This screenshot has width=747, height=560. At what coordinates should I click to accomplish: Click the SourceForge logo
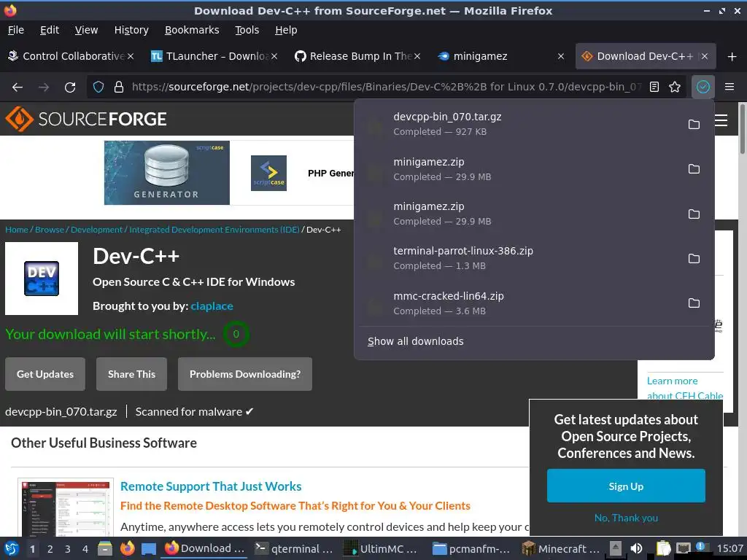[86, 119]
